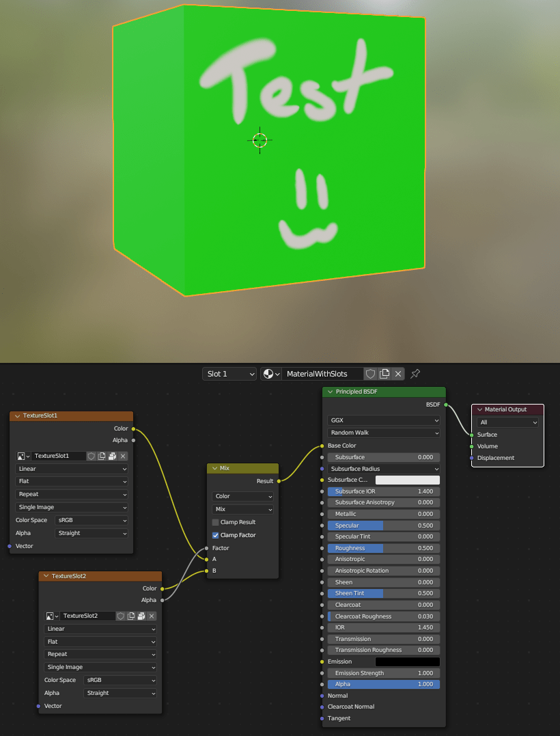560x736 pixels.
Task: Click the duplicate material icon next to MaterialWithSlots
Action: click(x=385, y=374)
